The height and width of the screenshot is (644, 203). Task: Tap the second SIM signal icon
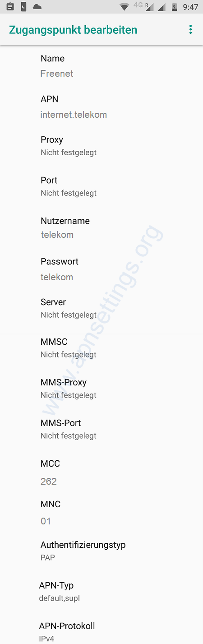point(161,7)
